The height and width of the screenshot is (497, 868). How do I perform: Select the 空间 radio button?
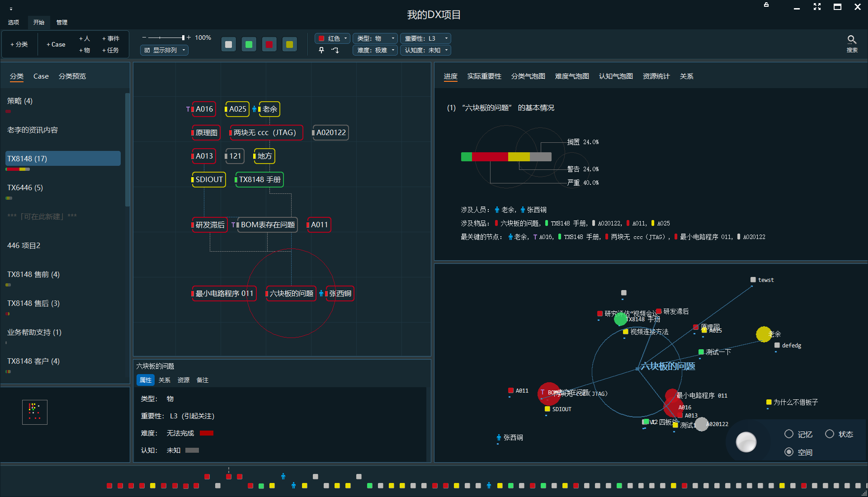pos(789,452)
